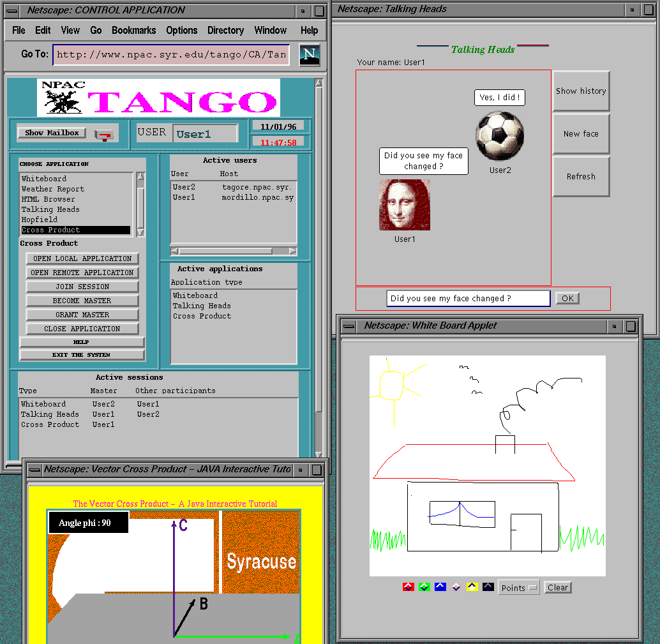Screen dimensions: 660x644
Task: Select Talking Heads in Choose Application list
Action: (x=76, y=209)
